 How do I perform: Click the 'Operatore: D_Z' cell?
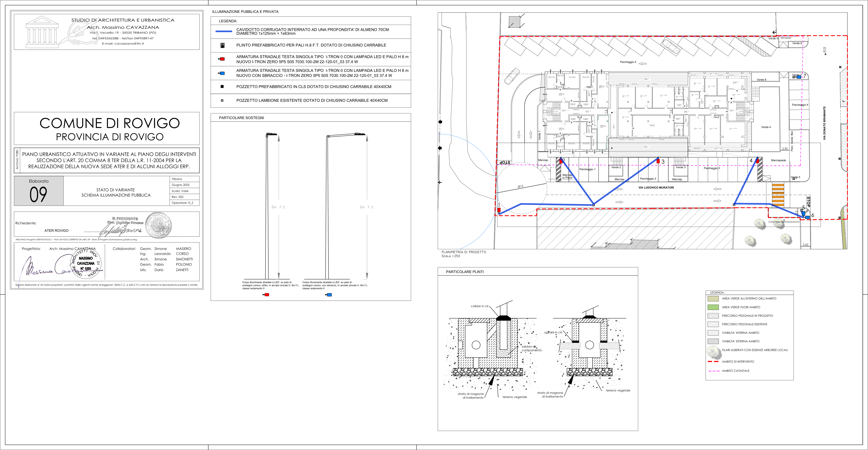click(x=184, y=203)
